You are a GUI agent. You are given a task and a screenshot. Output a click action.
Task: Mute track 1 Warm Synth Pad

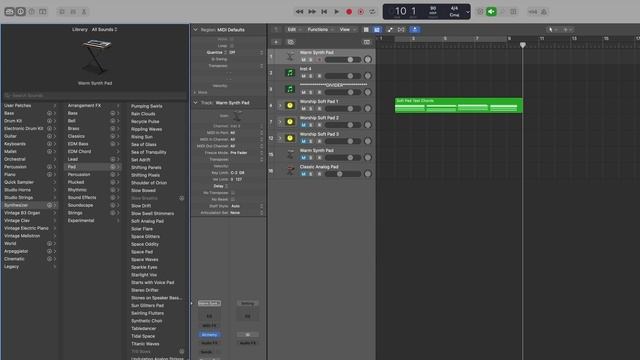coord(303,60)
